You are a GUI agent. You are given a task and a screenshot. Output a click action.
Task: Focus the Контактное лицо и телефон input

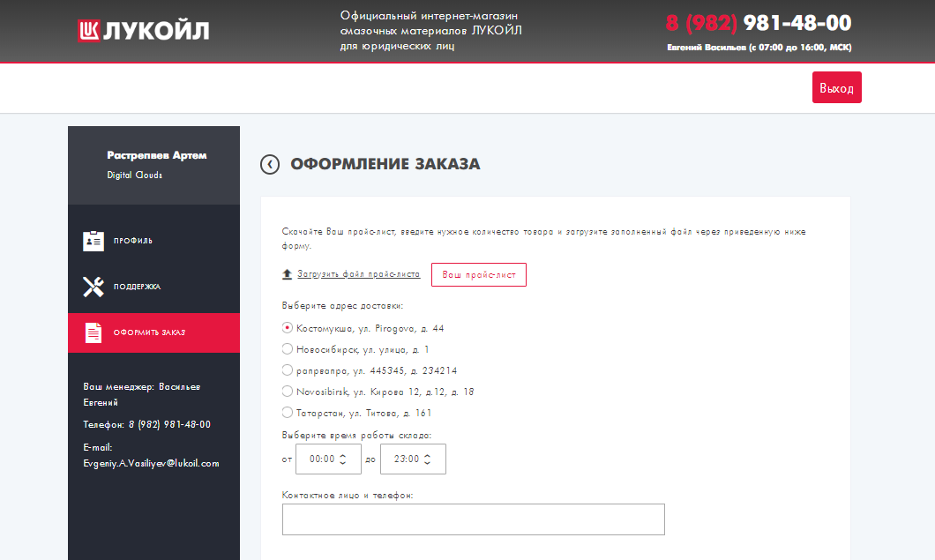pos(474,519)
